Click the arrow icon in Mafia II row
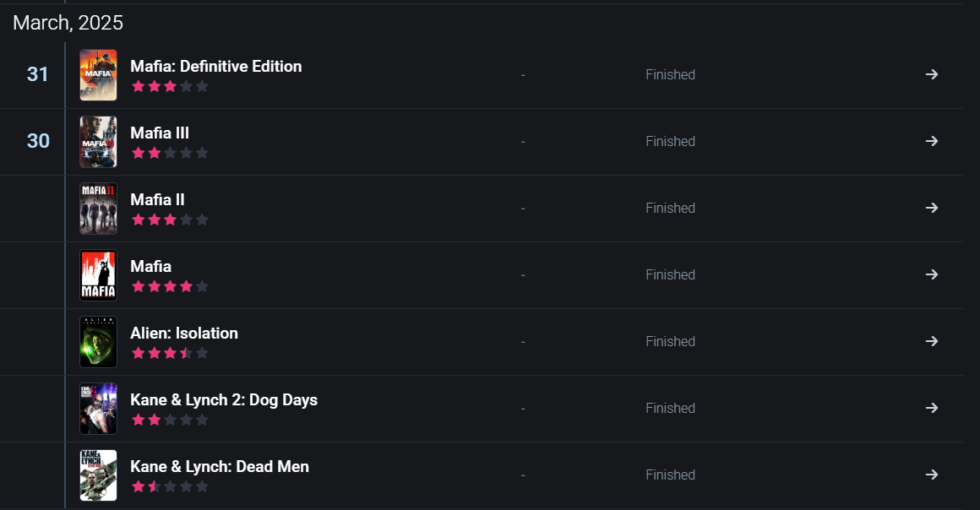Image resolution: width=980 pixels, height=510 pixels. click(x=931, y=208)
